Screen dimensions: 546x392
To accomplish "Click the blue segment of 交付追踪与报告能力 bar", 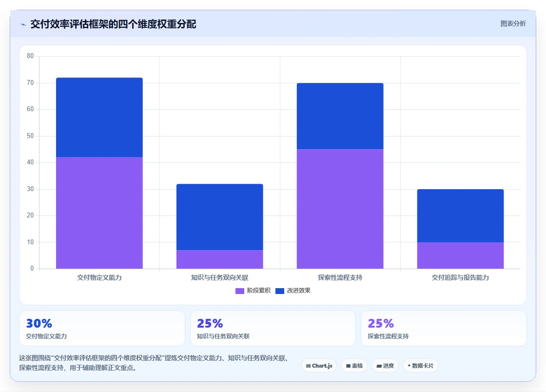I will (460, 216).
